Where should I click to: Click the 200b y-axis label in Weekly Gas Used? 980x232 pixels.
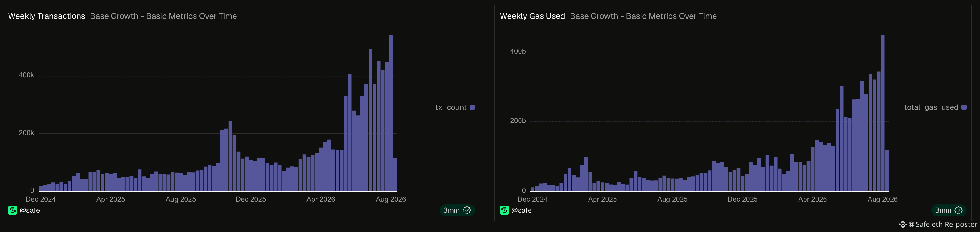[x=518, y=121]
